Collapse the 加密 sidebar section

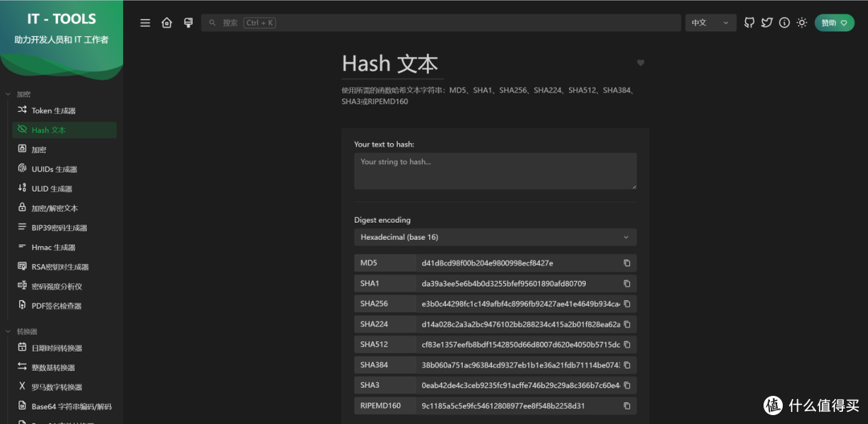pyautogui.click(x=18, y=94)
